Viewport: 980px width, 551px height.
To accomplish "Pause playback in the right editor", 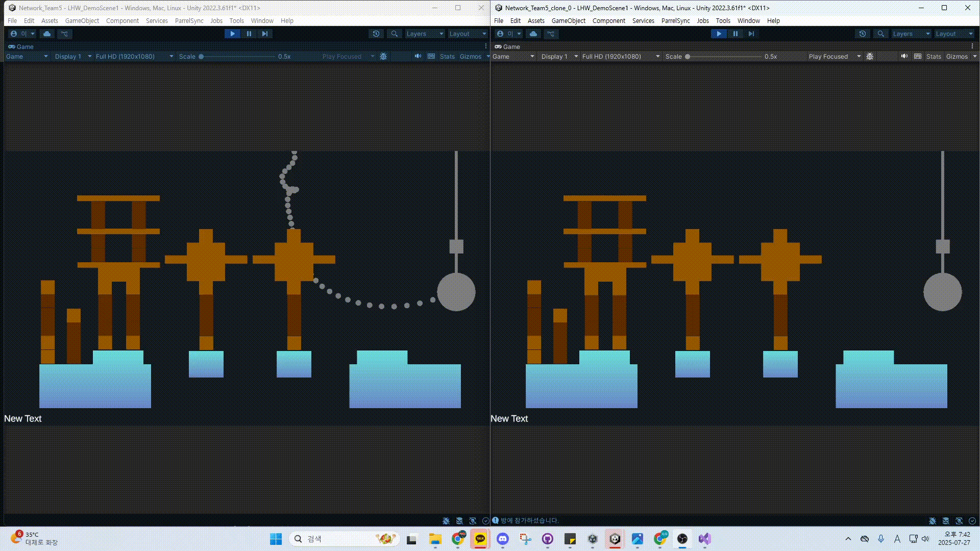I will 736,34.
